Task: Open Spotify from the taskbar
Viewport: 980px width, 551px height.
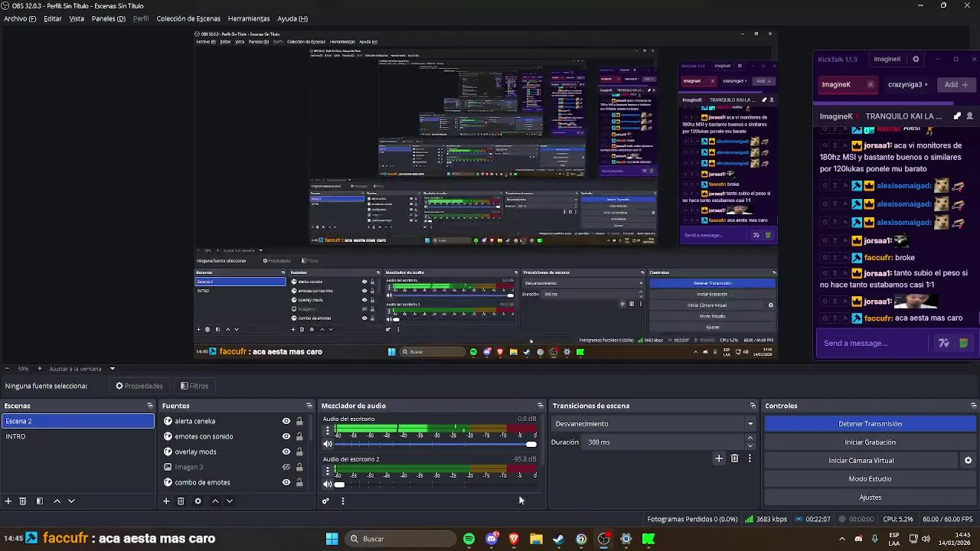Action: 469,539
